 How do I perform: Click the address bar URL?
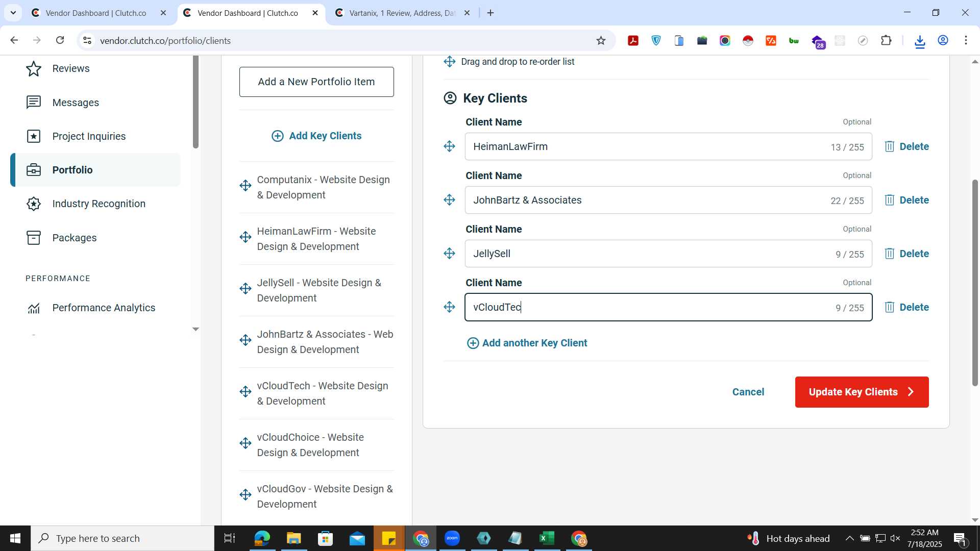coord(165,40)
